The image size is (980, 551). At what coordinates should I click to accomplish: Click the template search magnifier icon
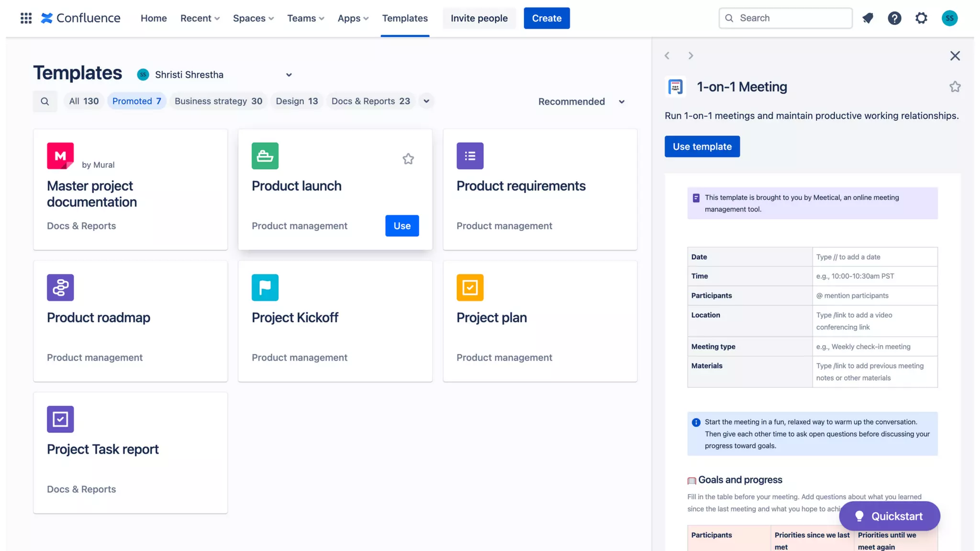(45, 101)
